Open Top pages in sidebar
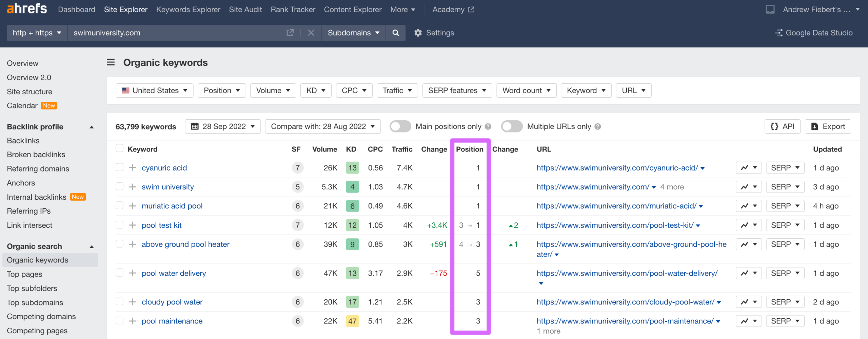The width and height of the screenshot is (868, 339). point(24,274)
